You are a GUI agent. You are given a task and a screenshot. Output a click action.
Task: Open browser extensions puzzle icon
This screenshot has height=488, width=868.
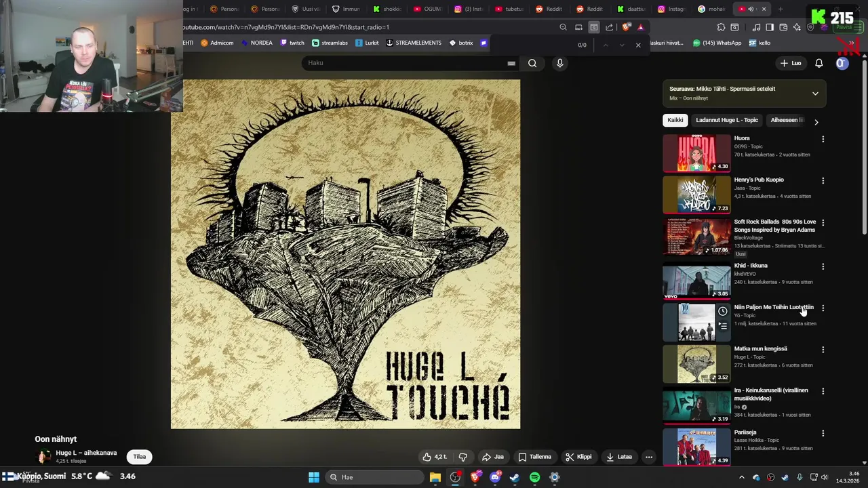721,27
